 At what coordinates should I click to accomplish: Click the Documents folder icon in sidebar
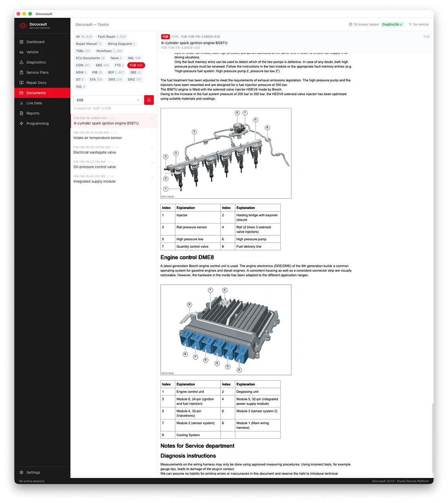tap(21, 93)
